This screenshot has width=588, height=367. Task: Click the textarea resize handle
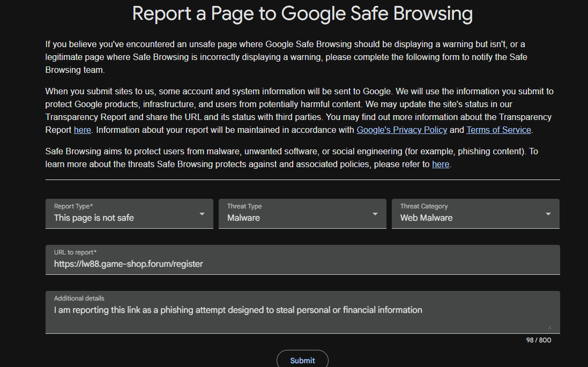click(549, 327)
